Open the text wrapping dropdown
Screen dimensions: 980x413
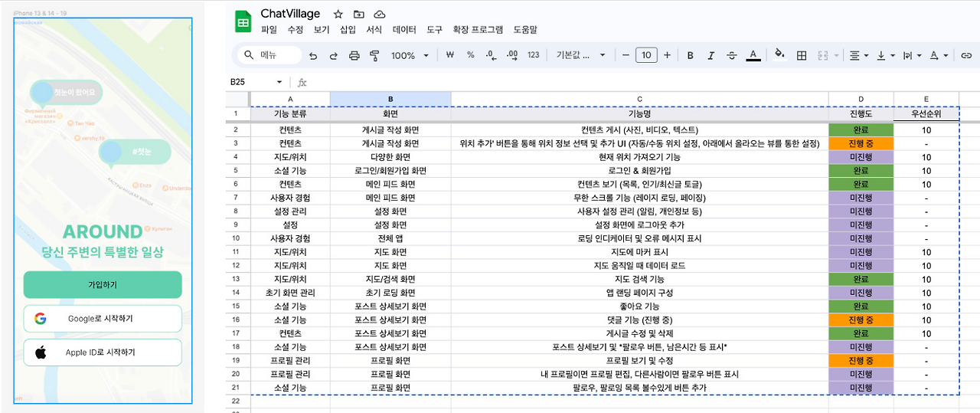tap(912, 55)
